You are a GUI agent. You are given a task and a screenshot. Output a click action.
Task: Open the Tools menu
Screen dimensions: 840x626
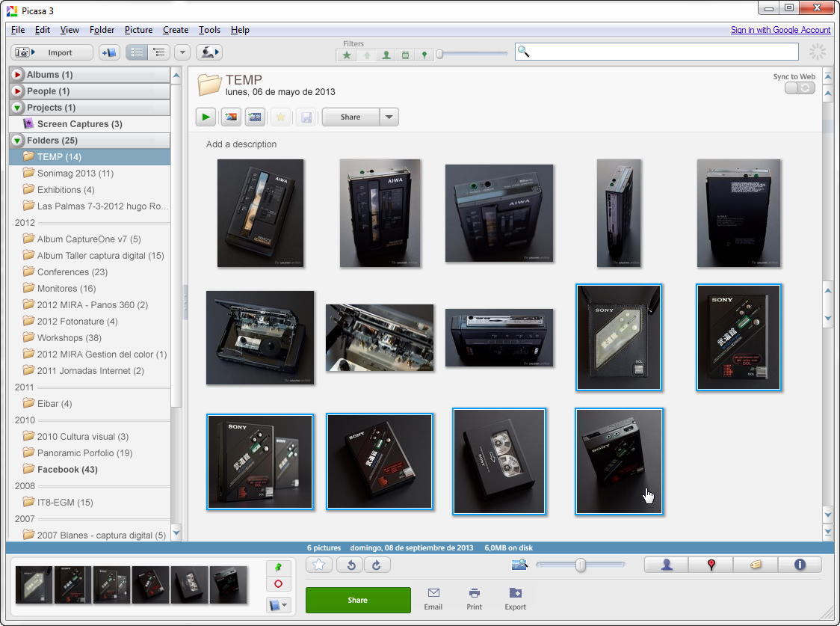tap(209, 30)
